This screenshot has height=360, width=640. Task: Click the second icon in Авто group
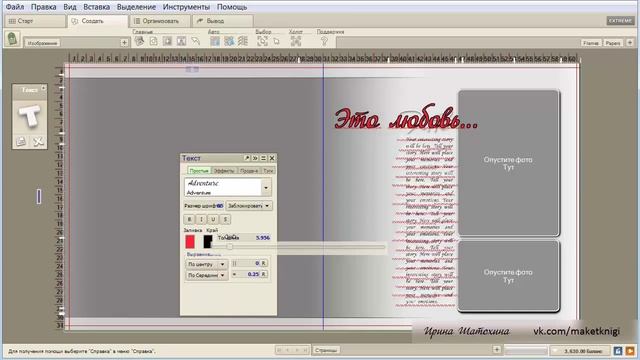click(x=229, y=41)
